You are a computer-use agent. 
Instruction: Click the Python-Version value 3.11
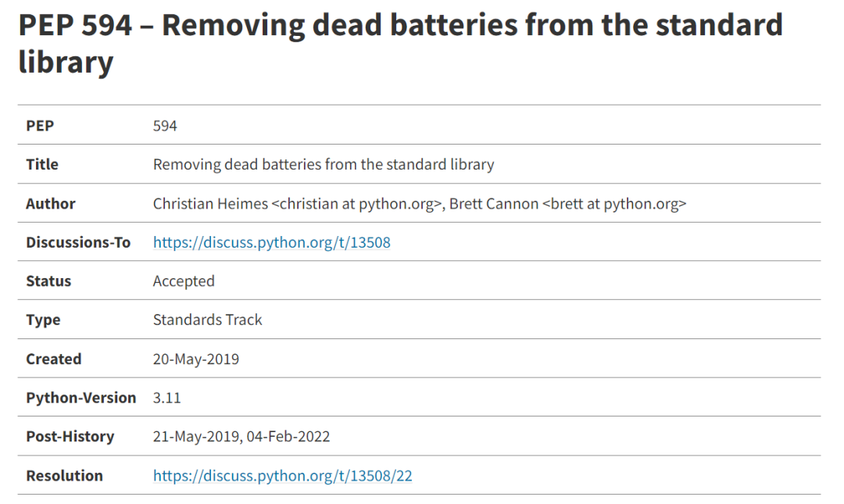click(167, 398)
